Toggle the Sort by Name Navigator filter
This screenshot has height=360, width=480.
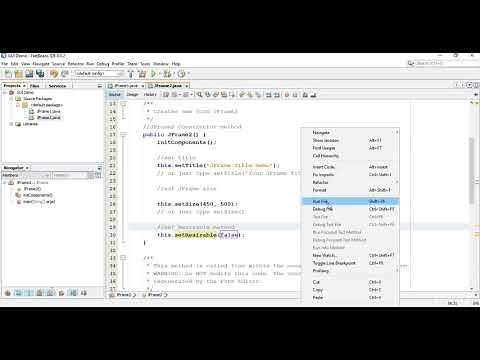73,293
